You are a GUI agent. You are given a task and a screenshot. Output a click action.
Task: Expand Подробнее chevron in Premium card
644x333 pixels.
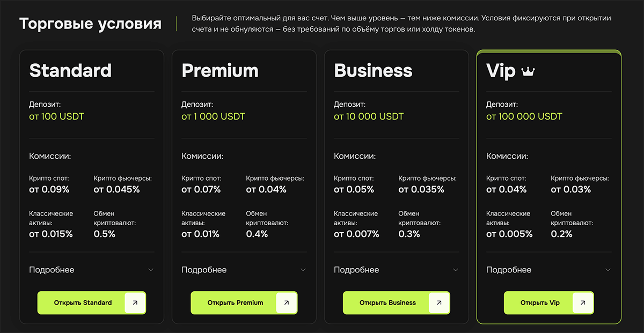coord(303,270)
